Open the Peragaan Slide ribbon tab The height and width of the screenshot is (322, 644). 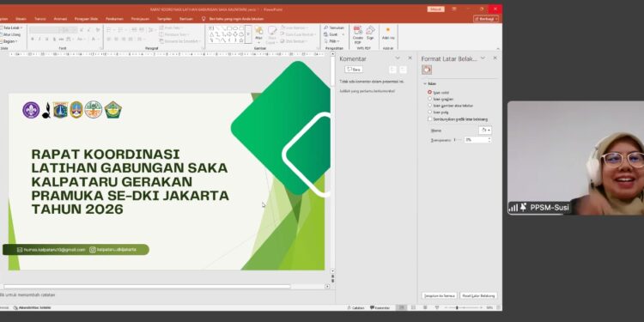click(86, 19)
